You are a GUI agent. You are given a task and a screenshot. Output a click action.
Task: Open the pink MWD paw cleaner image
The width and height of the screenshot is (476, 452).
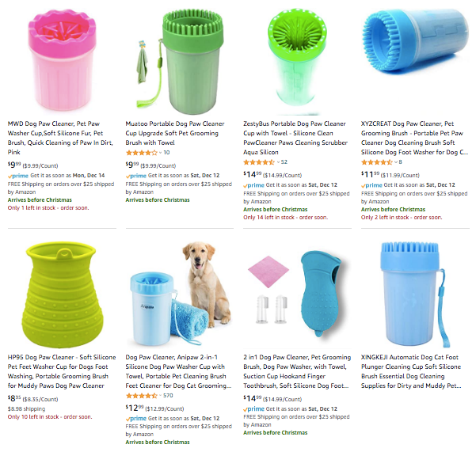point(63,60)
